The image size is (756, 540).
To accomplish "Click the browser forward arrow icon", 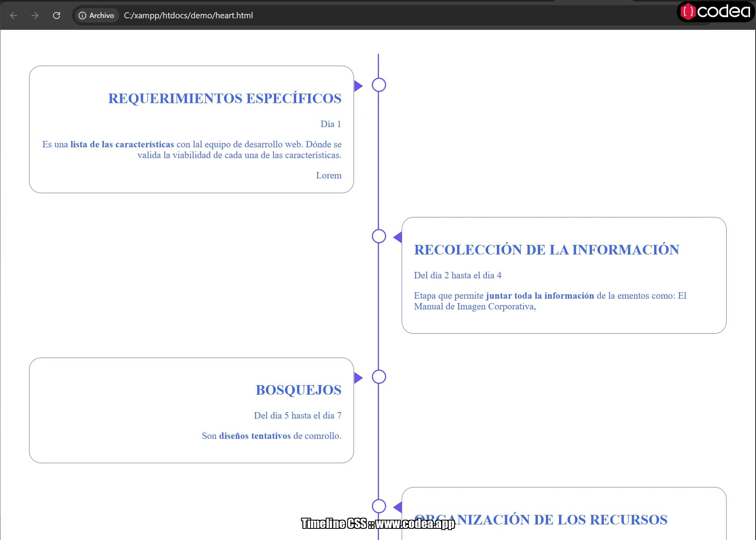I will click(35, 16).
